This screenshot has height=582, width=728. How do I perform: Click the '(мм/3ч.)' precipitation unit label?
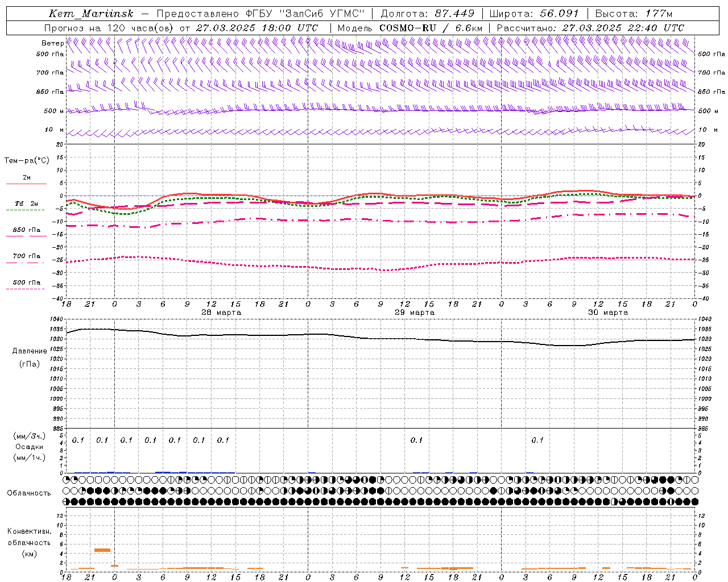[x=29, y=436]
